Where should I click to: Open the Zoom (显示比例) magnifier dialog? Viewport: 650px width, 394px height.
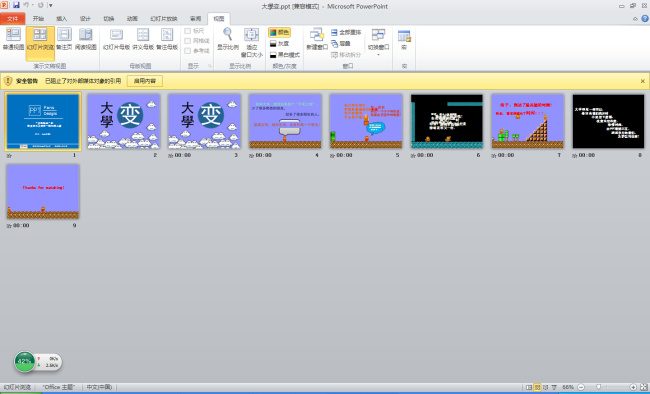[228, 39]
